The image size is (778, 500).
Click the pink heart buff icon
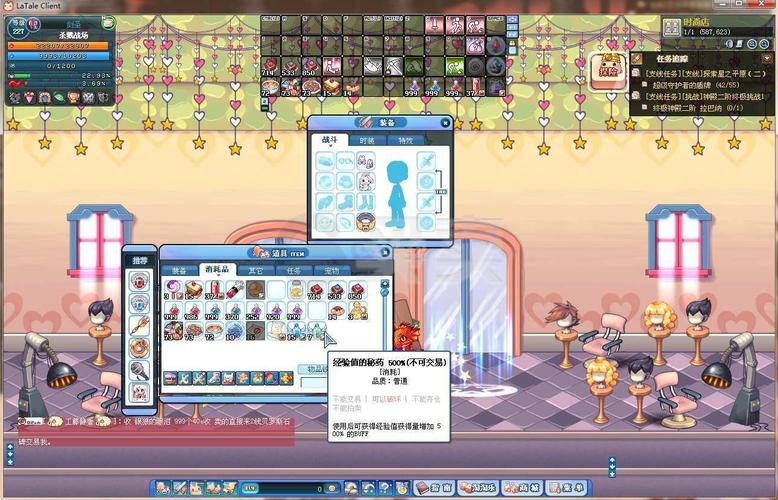click(x=30, y=97)
